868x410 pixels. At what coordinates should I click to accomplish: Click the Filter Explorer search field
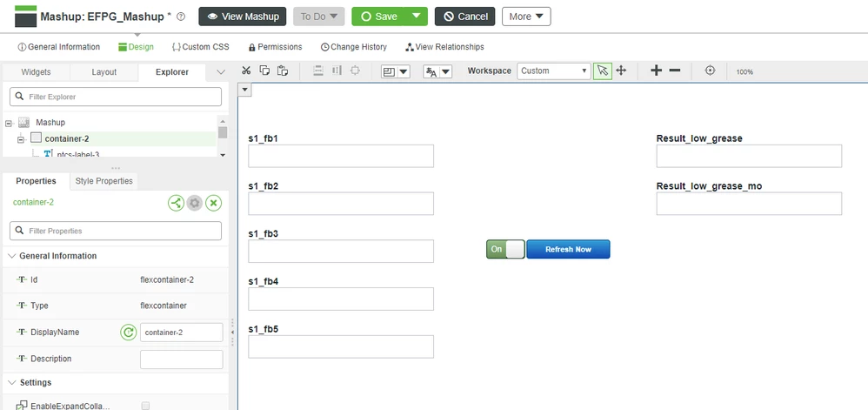[x=116, y=97]
